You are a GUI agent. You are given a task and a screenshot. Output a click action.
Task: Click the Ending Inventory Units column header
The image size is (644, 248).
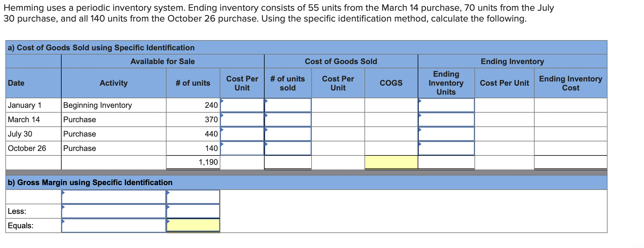click(446, 83)
